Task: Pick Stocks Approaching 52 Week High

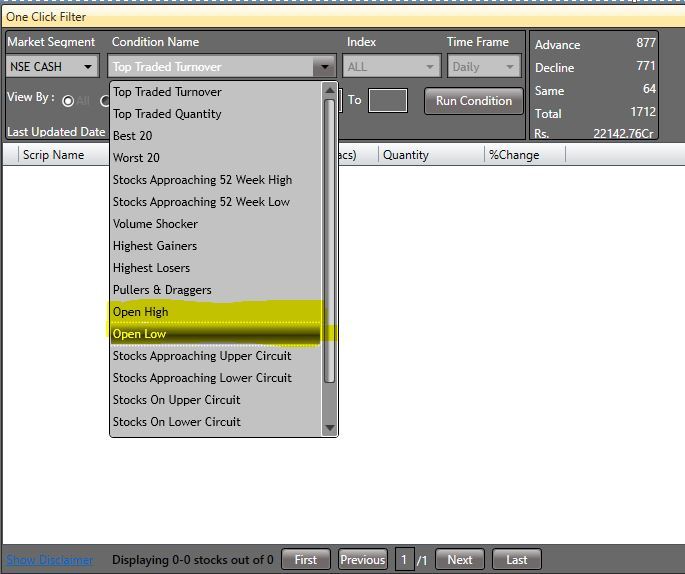Action: tap(202, 180)
